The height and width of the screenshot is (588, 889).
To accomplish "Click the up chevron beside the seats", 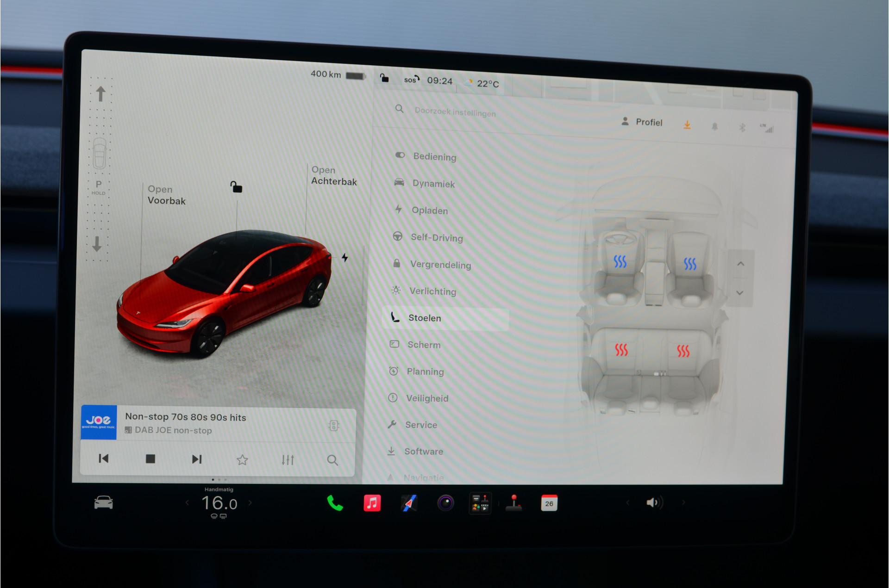I will [x=741, y=264].
